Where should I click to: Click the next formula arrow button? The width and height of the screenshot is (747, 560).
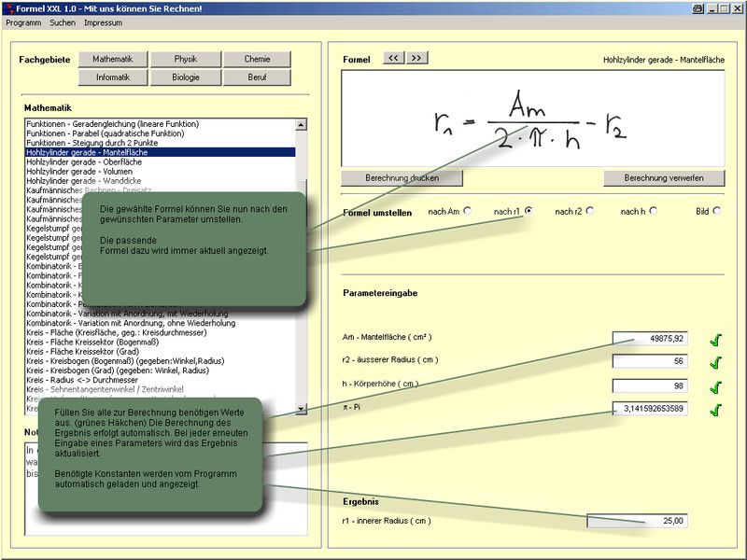coord(416,58)
